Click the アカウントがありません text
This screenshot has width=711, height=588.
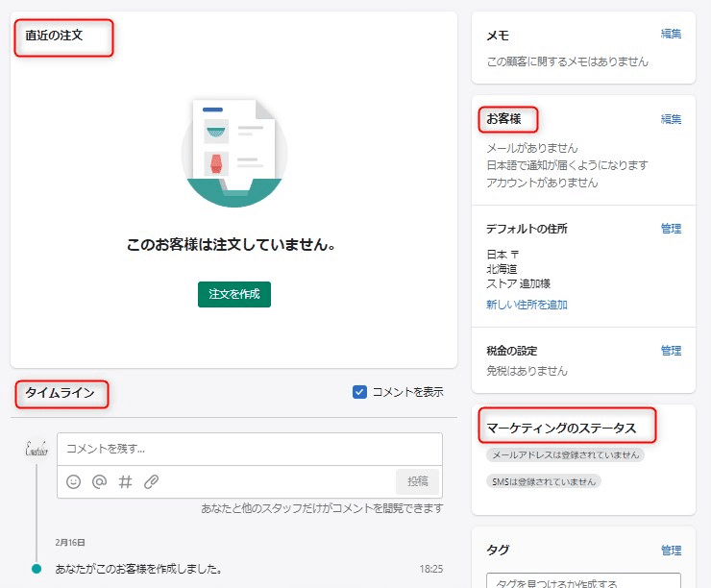[x=542, y=183]
